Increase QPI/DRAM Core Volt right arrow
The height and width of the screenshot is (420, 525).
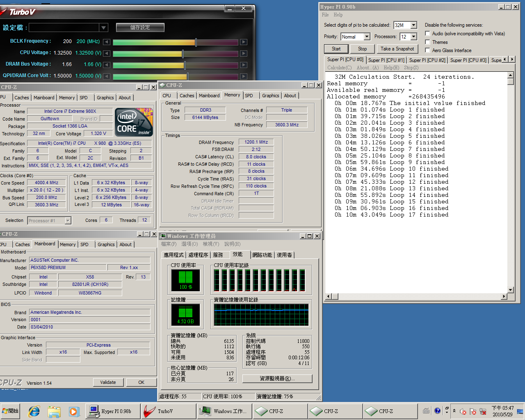244,76
